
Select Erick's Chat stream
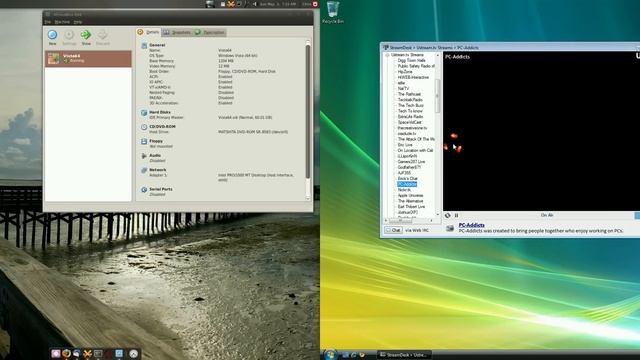tap(407, 179)
